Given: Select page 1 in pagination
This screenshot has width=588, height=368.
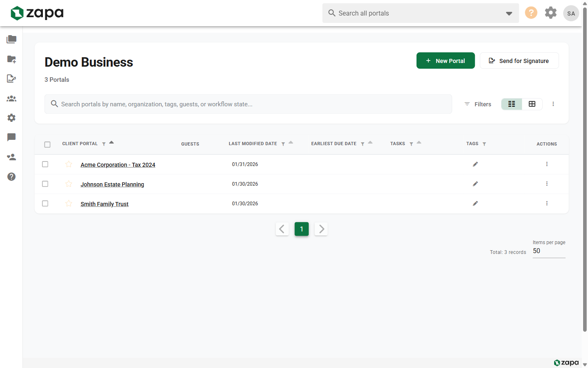Looking at the screenshot, I should [302, 229].
